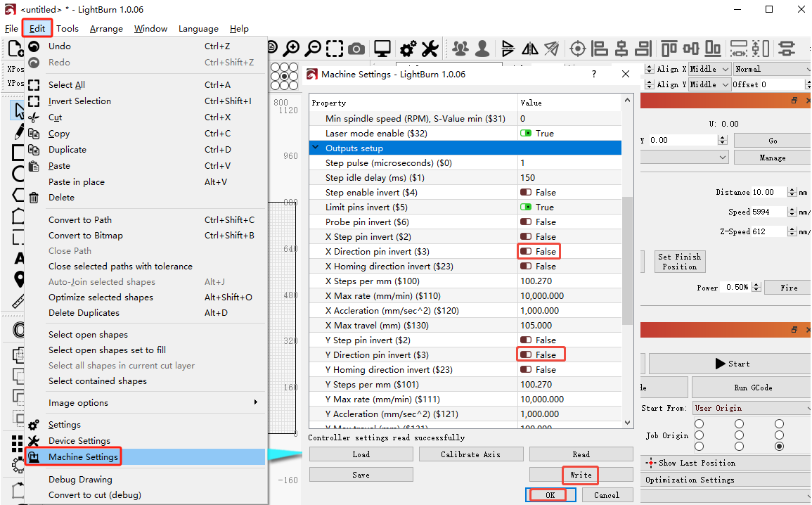812x505 pixels.
Task: Toggle Step enable invert ($4) switch
Action: coord(526,192)
